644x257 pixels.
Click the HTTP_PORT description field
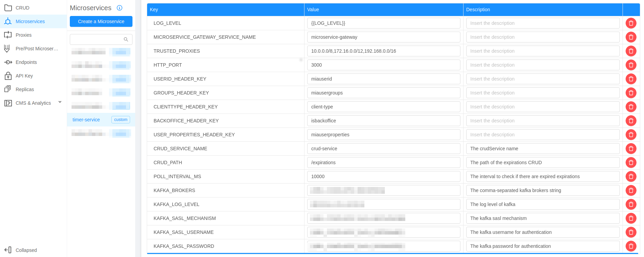(x=543, y=65)
